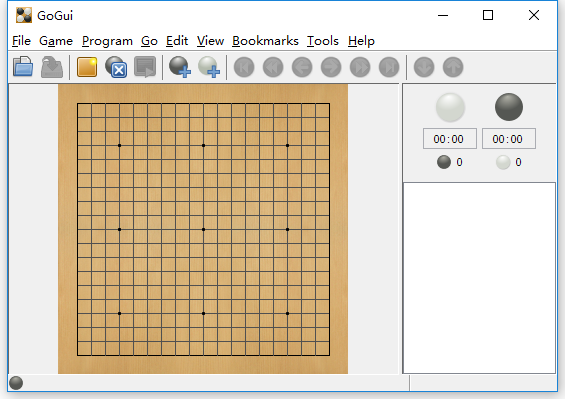The width and height of the screenshot is (565, 399).
Task: Open the Go menu
Action: pyautogui.click(x=149, y=41)
